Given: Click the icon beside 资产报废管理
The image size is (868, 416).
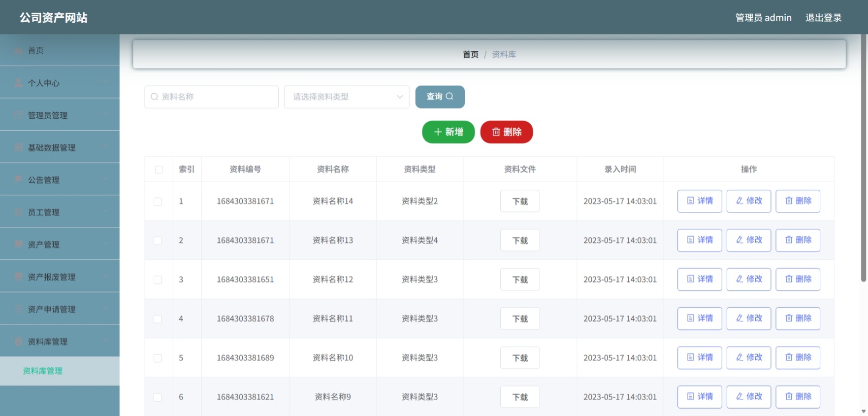Looking at the screenshot, I should 18,277.
